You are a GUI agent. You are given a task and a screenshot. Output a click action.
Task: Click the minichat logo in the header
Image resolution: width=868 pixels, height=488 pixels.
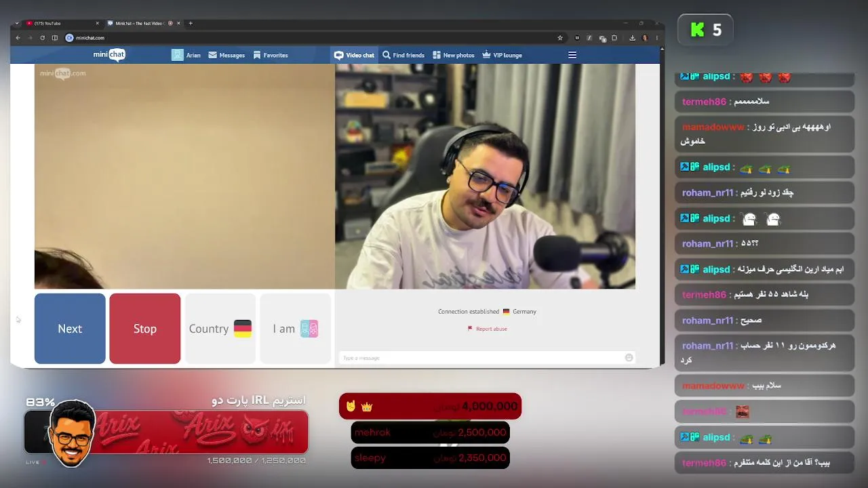(109, 55)
